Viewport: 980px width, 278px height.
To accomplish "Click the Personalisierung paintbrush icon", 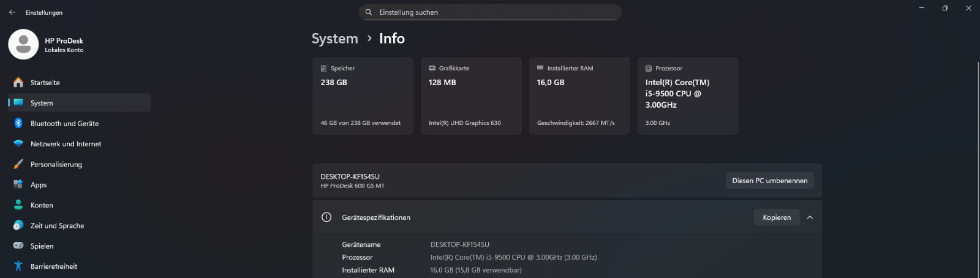I will [x=18, y=164].
